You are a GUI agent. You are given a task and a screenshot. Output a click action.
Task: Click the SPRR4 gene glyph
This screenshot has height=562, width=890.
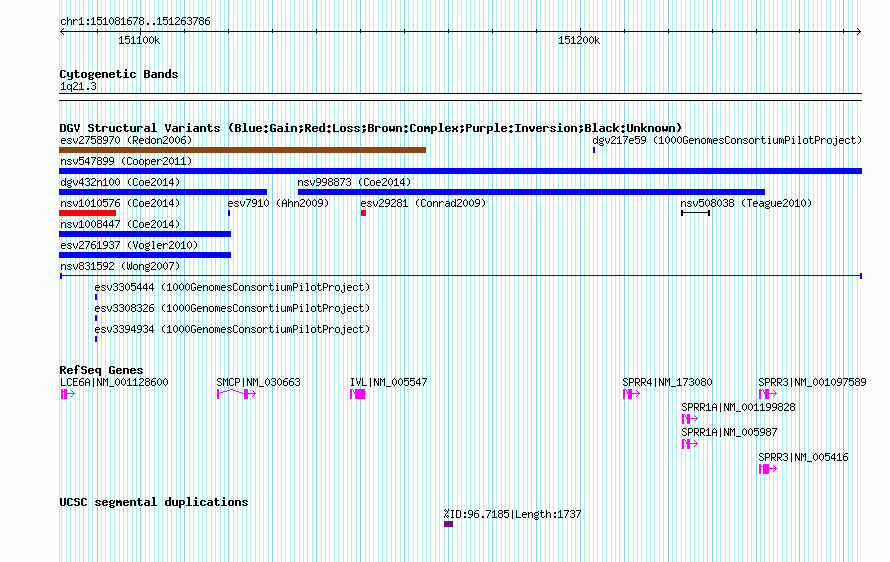(x=631, y=394)
